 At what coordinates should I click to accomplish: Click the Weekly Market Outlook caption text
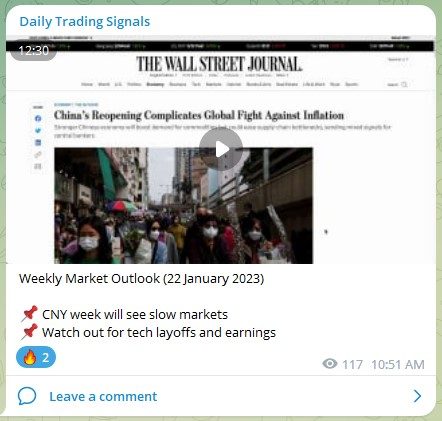(142, 279)
